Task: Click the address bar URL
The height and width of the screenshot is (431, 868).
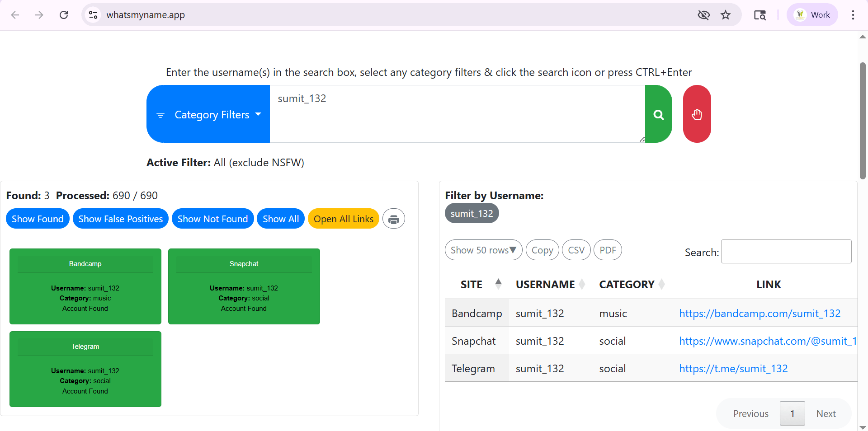Action: tap(146, 15)
